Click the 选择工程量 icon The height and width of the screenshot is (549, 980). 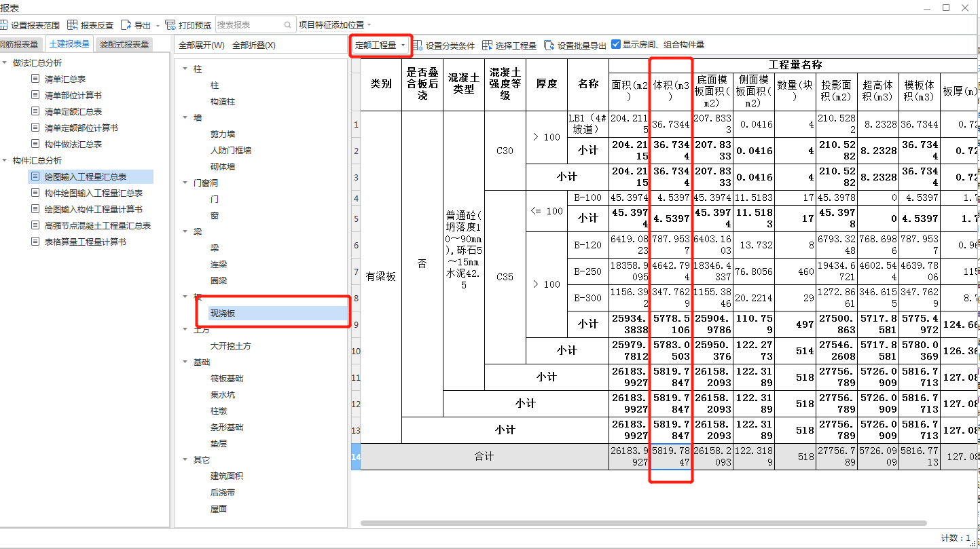[487, 45]
